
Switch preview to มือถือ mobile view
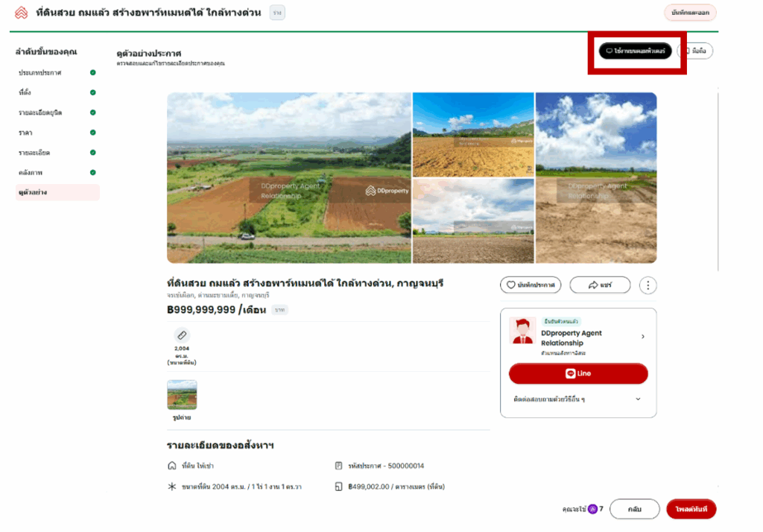[x=698, y=51]
